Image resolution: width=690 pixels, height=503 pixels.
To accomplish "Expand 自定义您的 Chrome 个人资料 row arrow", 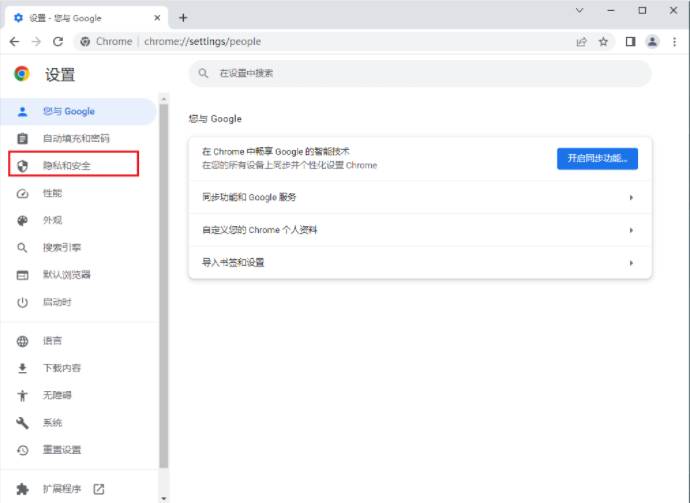I will tap(631, 230).
